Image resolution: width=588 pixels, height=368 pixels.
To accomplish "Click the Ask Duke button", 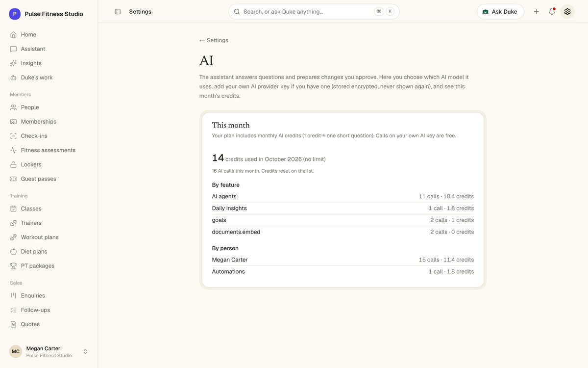I will (x=500, y=12).
